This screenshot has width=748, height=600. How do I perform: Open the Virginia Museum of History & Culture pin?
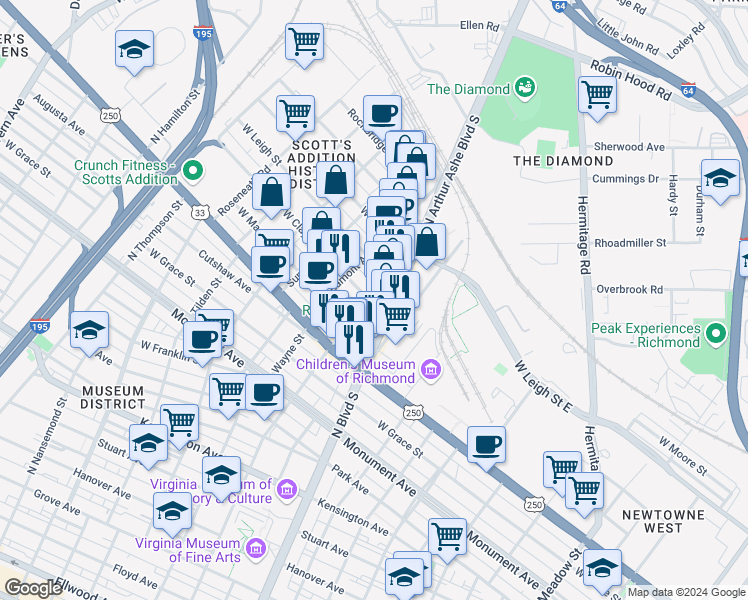[287, 489]
